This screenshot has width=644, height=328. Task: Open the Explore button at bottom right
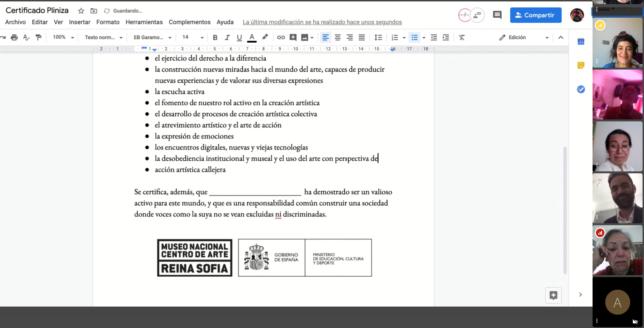pos(553,295)
